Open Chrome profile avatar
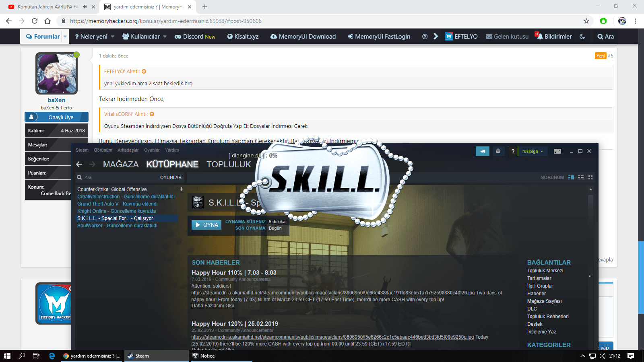The height and width of the screenshot is (362, 644). click(x=622, y=21)
